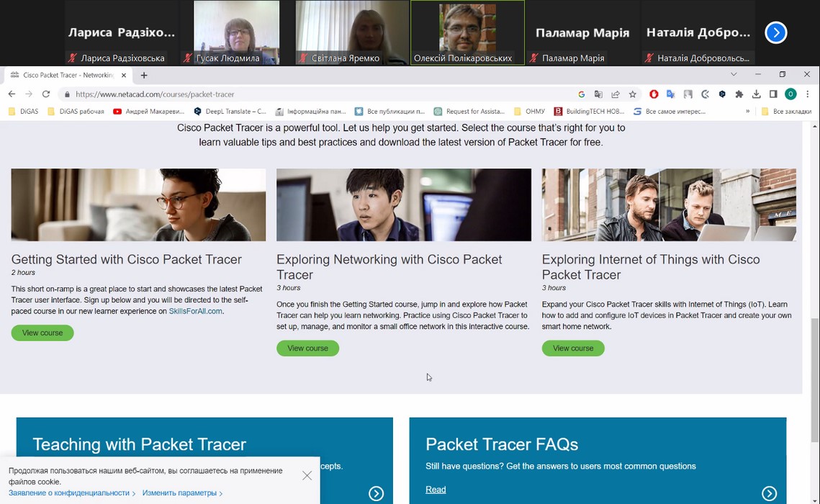Image resolution: width=820 pixels, height=504 pixels.
Task: Open the Google Translate page icon
Action: click(598, 94)
